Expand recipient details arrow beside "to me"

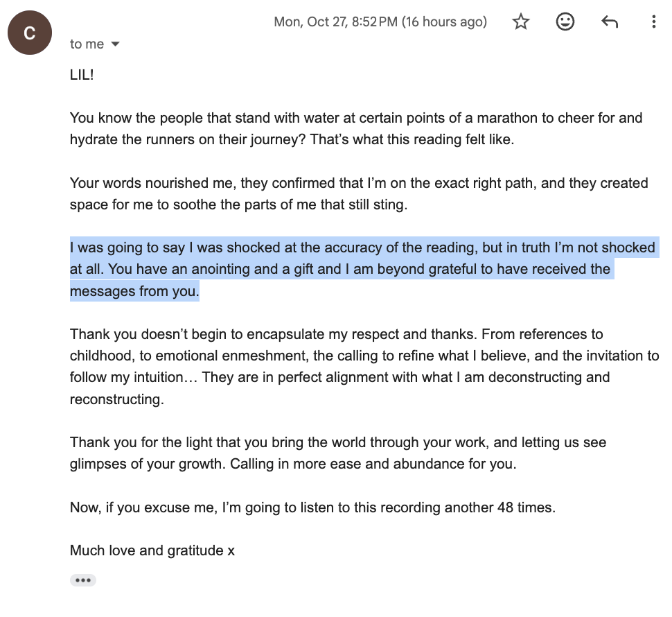(x=115, y=44)
